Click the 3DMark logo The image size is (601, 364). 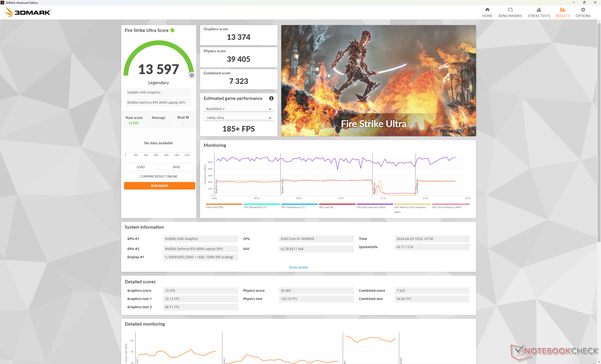point(28,12)
